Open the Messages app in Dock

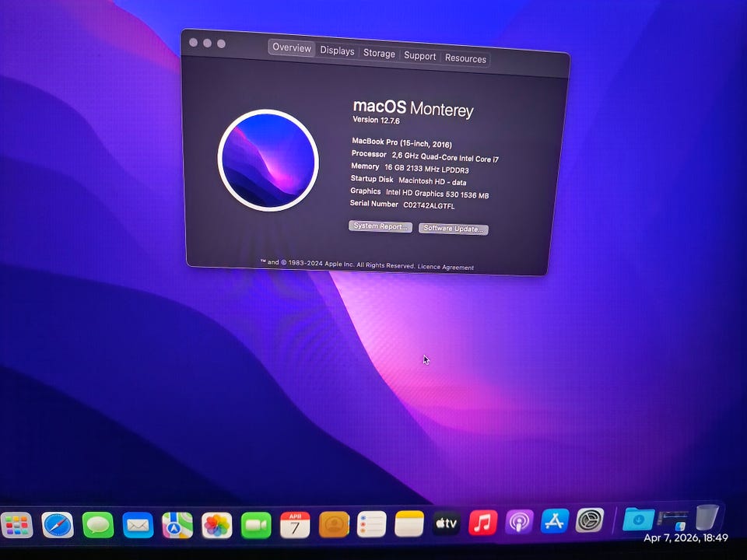click(x=98, y=525)
